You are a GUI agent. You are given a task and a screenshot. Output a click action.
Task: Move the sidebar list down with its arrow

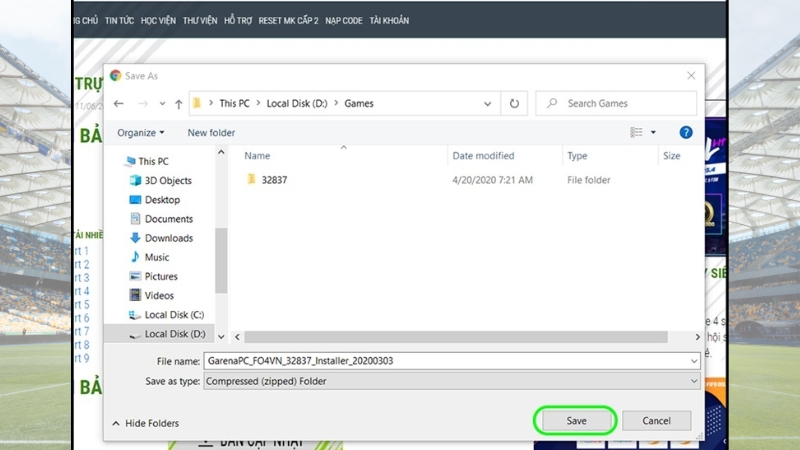click(221, 337)
